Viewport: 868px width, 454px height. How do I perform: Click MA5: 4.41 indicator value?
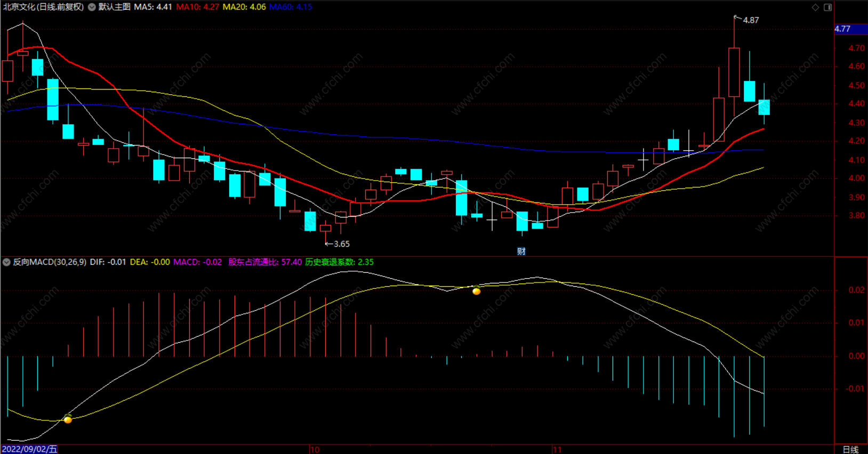(153, 7)
